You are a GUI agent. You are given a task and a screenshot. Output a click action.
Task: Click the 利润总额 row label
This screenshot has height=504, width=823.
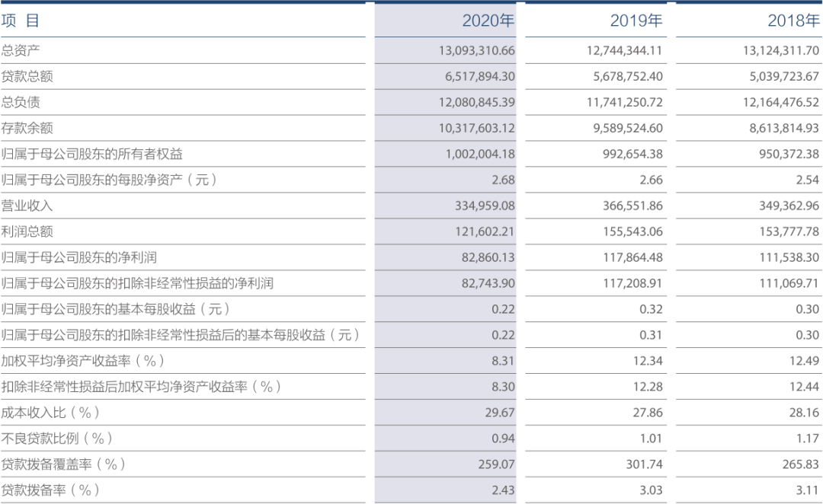[x=27, y=231]
